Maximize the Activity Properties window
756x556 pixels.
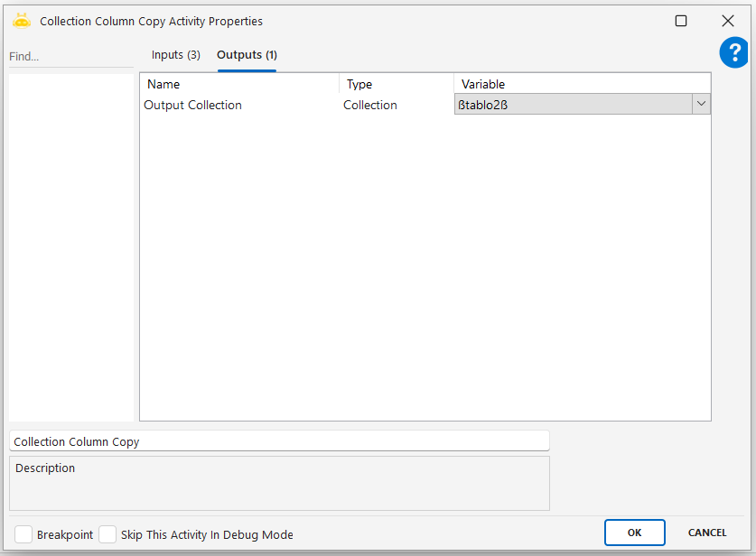[x=681, y=21]
